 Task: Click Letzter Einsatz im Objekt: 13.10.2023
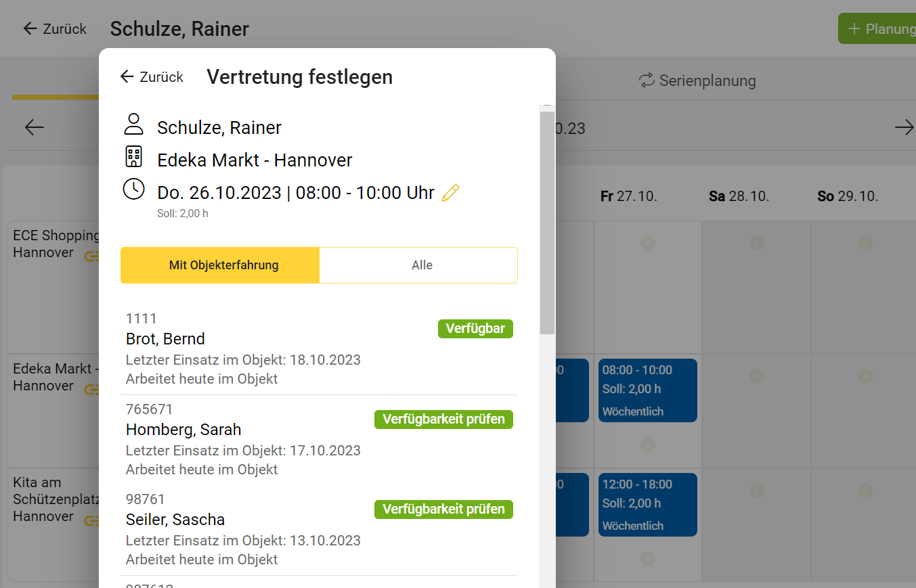(x=243, y=541)
